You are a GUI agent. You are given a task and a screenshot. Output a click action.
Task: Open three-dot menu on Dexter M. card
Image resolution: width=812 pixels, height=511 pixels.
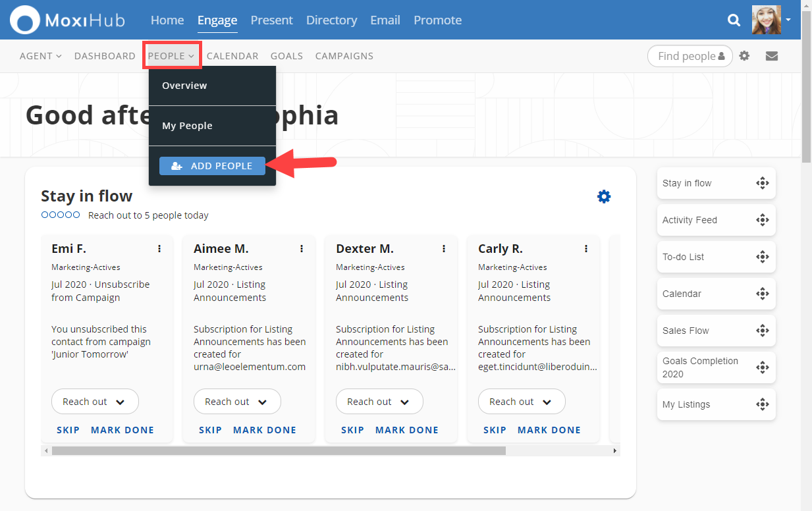[x=444, y=249]
